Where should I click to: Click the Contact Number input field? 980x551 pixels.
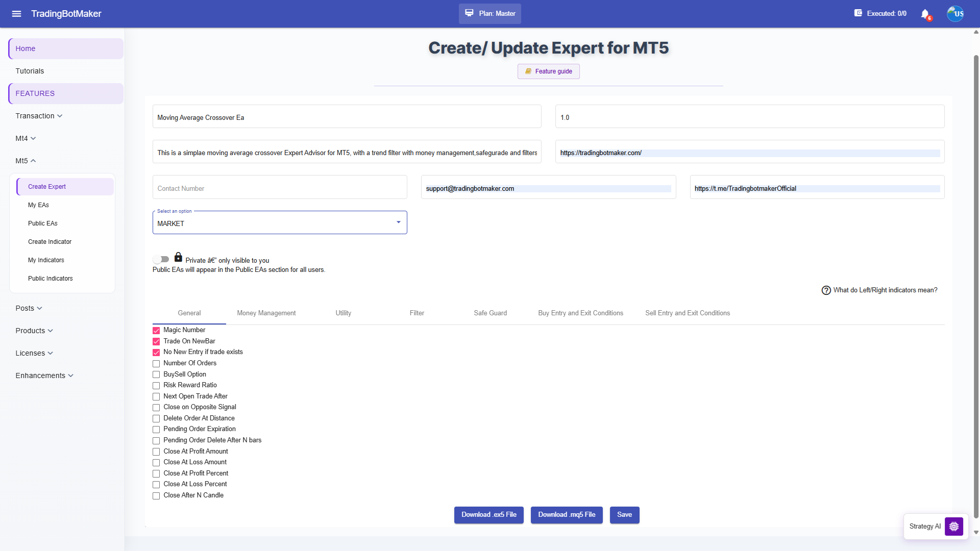[x=280, y=187]
